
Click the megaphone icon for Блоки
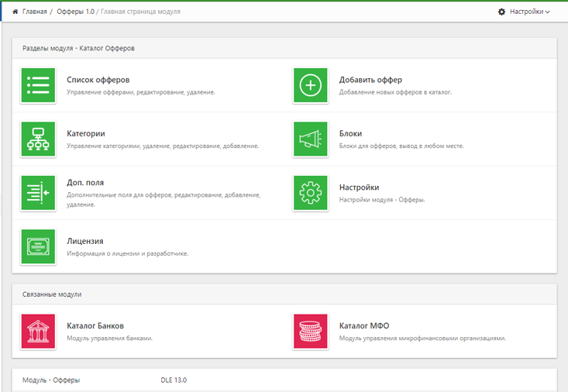(310, 139)
